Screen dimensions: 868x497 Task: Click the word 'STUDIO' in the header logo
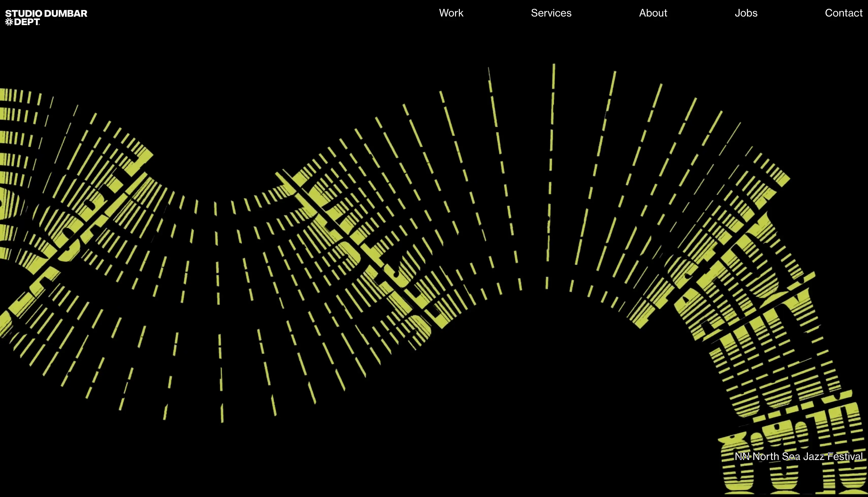pyautogui.click(x=24, y=14)
